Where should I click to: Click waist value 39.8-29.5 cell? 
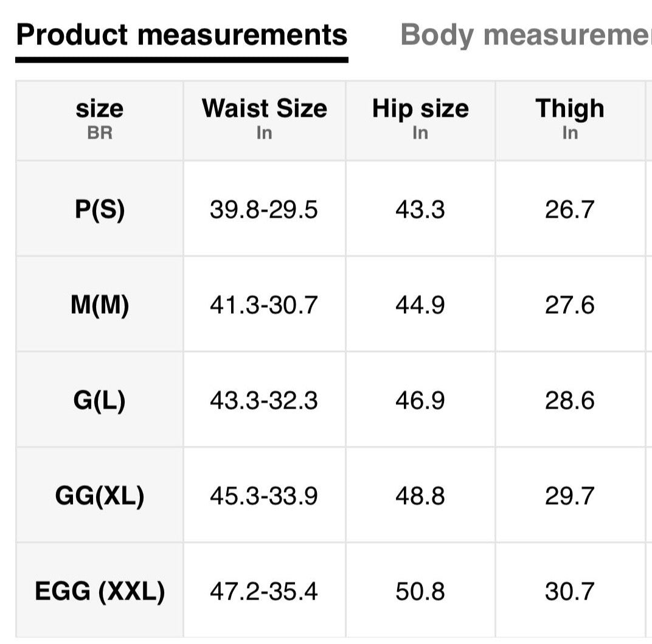[x=264, y=209]
